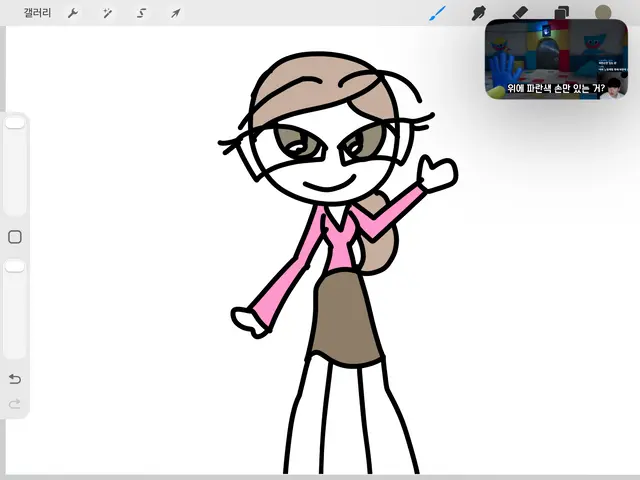Select the Smudge tool
This screenshot has width=640, height=480.
(x=478, y=13)
